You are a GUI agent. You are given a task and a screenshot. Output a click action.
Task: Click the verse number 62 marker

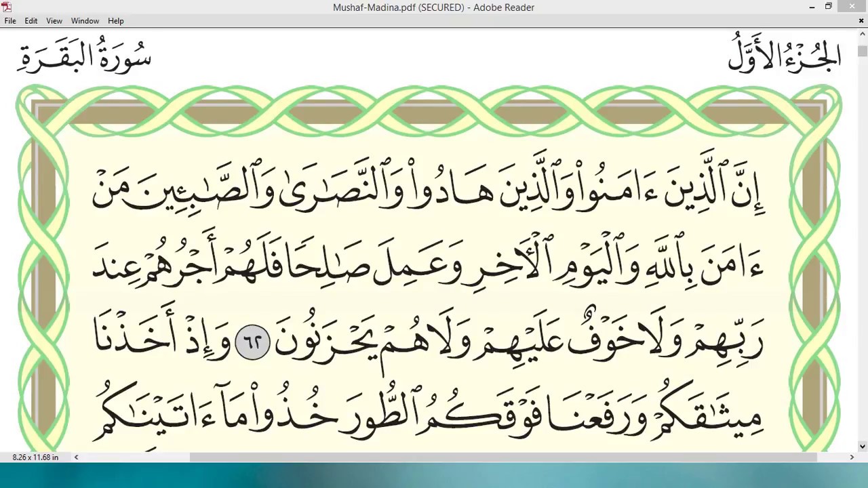tap(252, 342)
